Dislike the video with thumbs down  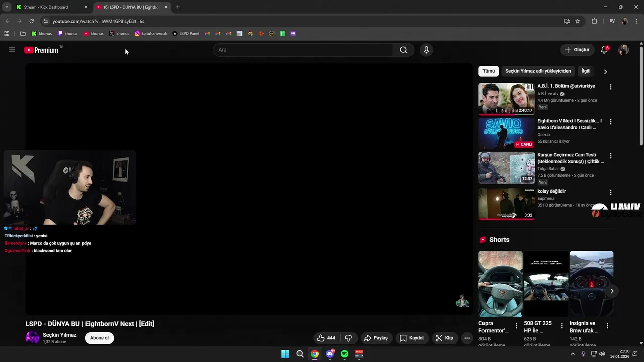coord(348,338)
